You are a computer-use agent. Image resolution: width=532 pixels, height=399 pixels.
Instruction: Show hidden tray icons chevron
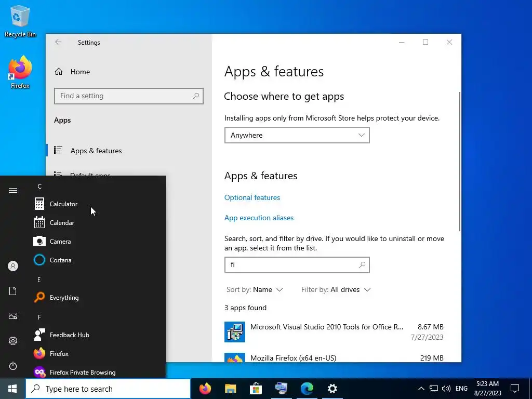(421, 389)
